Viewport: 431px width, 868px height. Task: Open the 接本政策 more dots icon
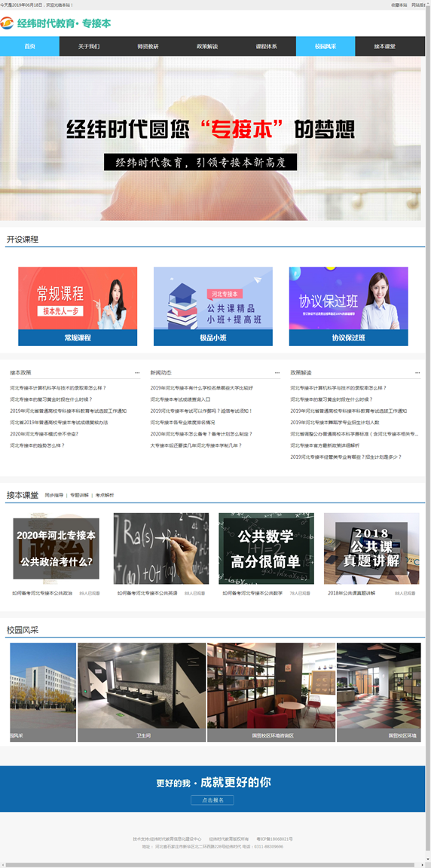click(x=137, y=372)
